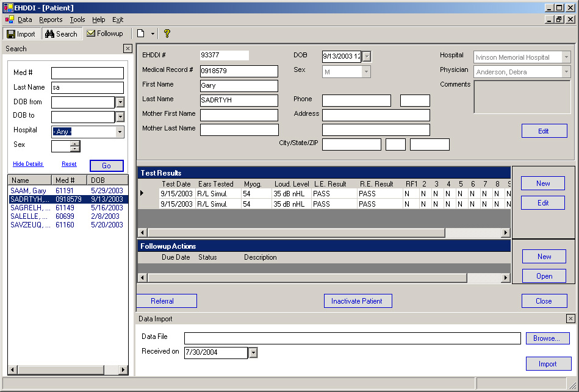Open the Reports menu

point(51,20)
